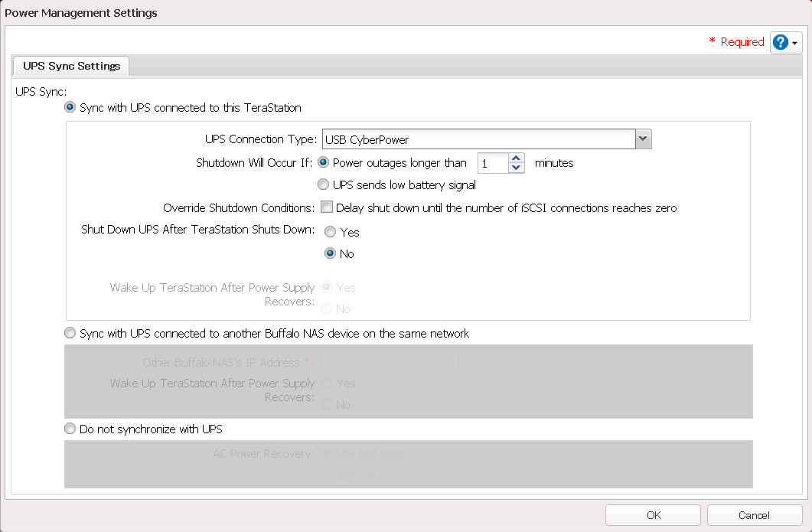Choose No for Shut Down UPS After TeraStation
812x532 pixels.
(x=331, y=253)
